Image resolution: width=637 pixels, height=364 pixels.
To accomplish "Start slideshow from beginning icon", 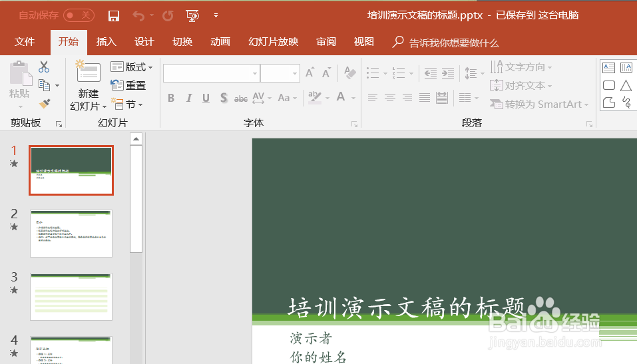I will [192, 16].
